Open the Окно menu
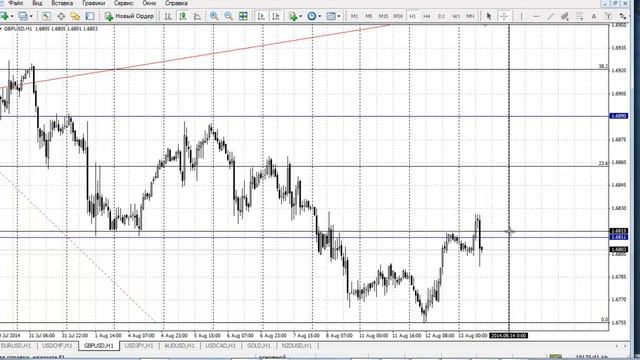 coord(149,3)
